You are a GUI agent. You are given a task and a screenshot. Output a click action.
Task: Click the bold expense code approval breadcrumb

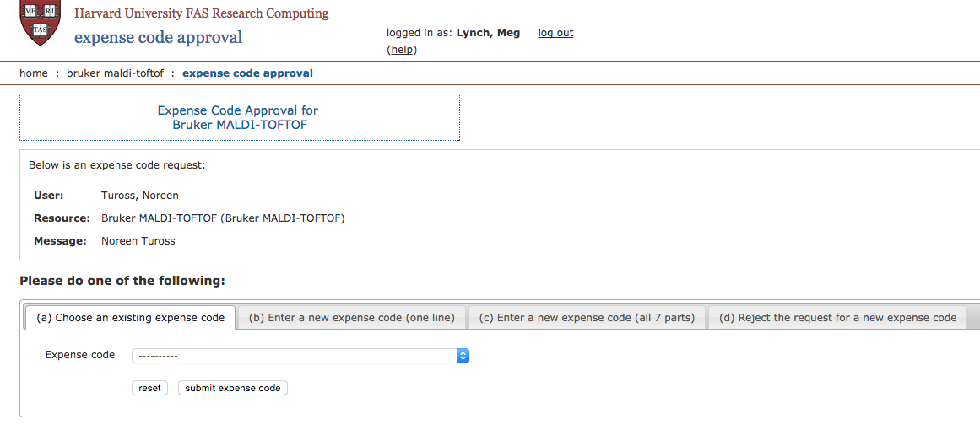click(x=247, y=73)
